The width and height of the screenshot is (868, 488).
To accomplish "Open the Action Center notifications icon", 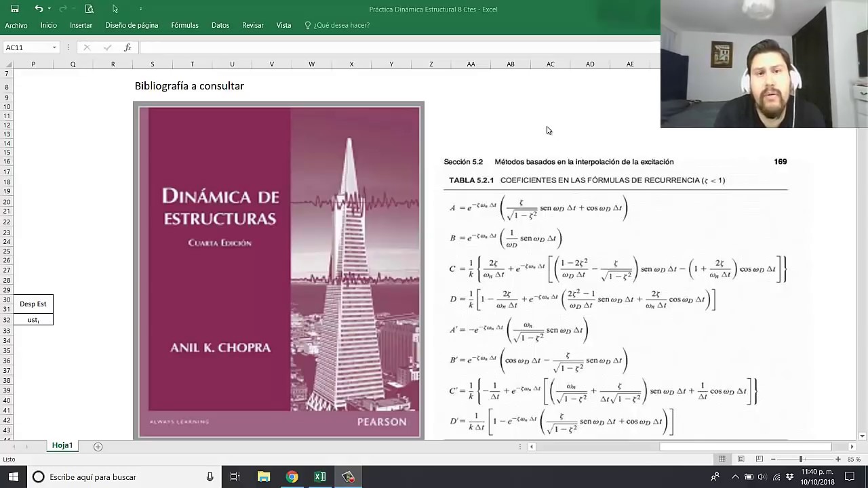I will pyautogui.click(x=850, y=477).
